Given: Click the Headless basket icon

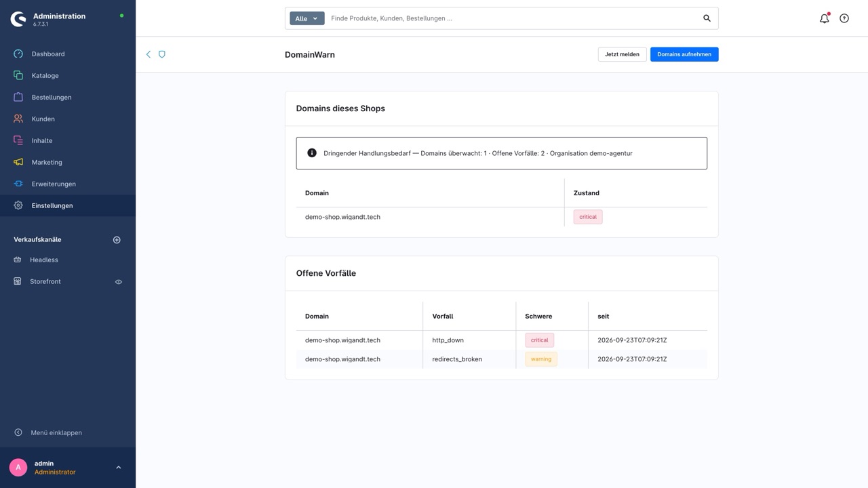Looking at the screenshot, I should pyautogui.click(x=18, y=260).
